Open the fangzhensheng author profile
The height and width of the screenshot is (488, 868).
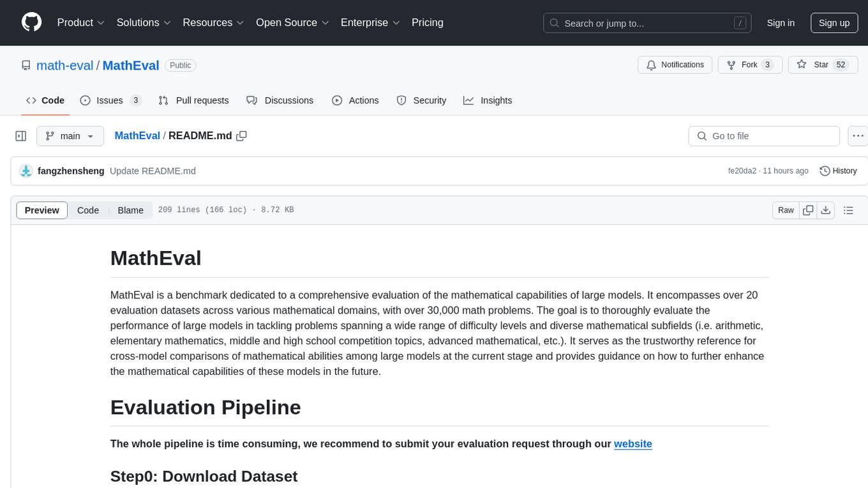tap(71, 171)
